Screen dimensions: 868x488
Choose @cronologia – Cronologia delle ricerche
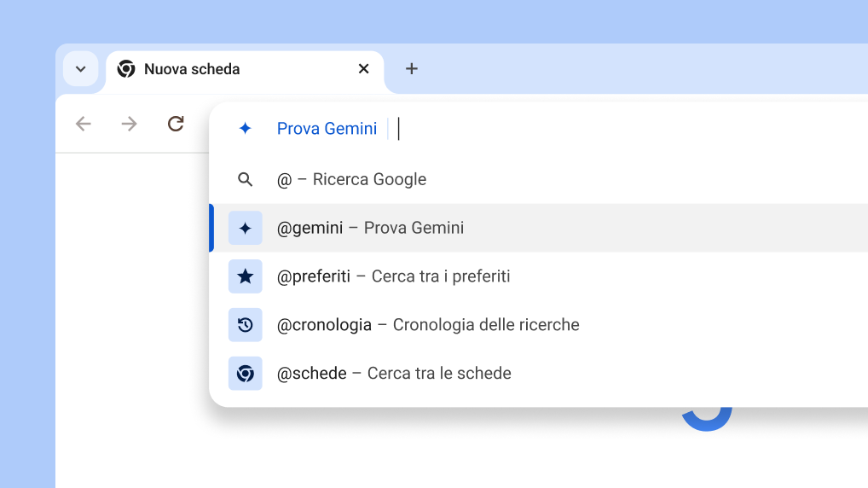pos(539,324)
